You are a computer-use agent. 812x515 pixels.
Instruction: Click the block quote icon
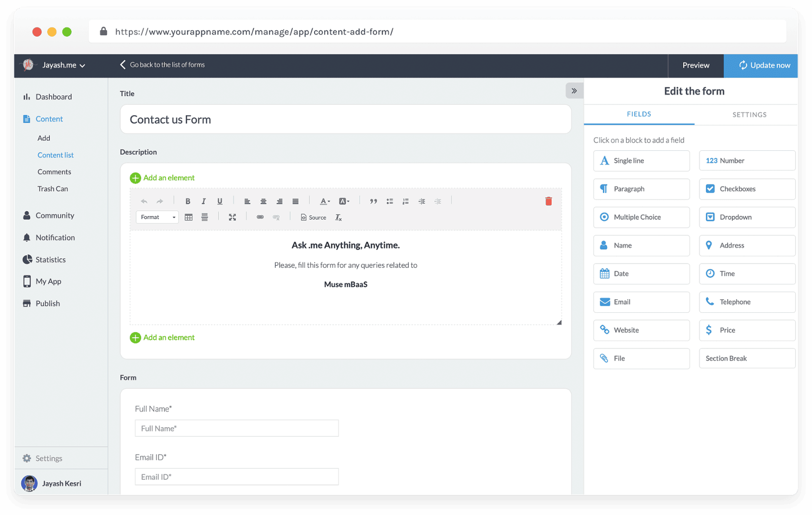point(374,201)
